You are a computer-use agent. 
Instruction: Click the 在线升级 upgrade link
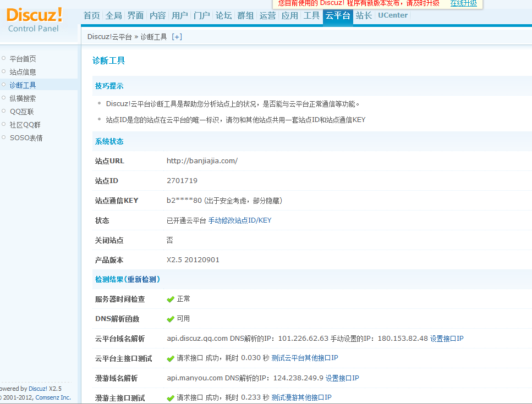point(463,3)
